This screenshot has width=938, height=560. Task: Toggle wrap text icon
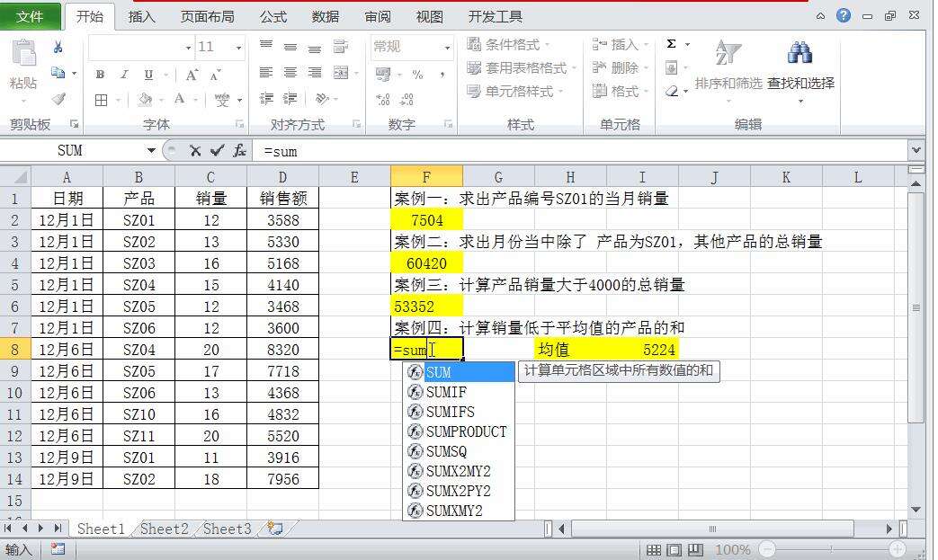[340, 46]
